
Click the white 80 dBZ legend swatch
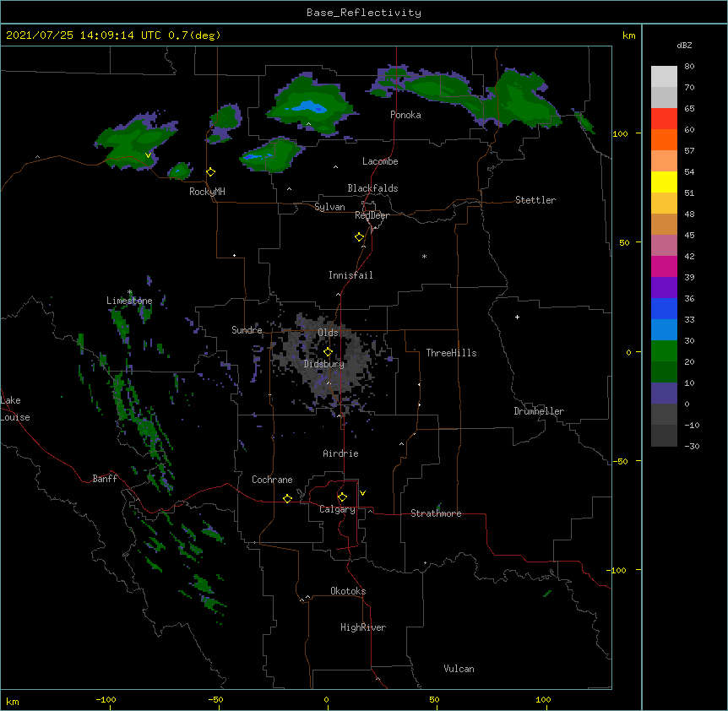pos(664,77)
